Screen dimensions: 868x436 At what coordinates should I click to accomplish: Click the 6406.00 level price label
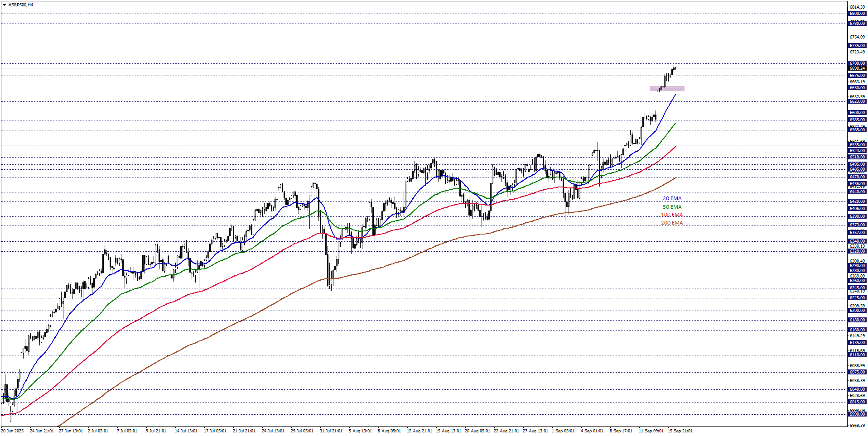[x=857, y=209]
